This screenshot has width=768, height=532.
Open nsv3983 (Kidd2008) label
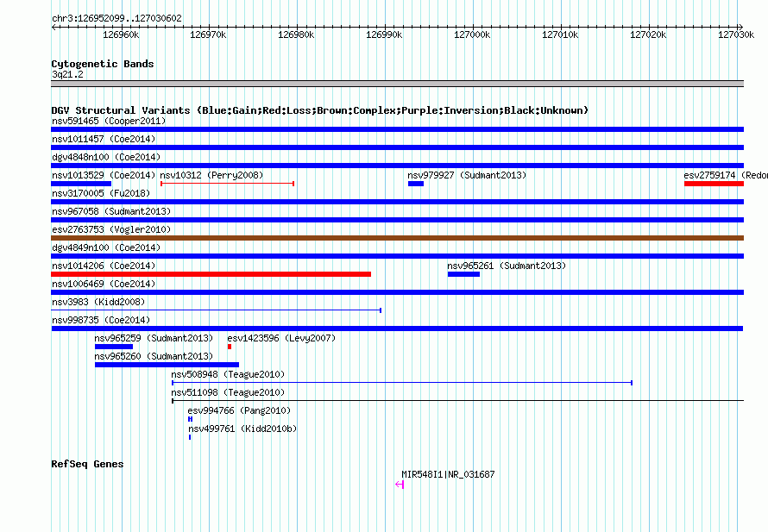coord(98,302)
